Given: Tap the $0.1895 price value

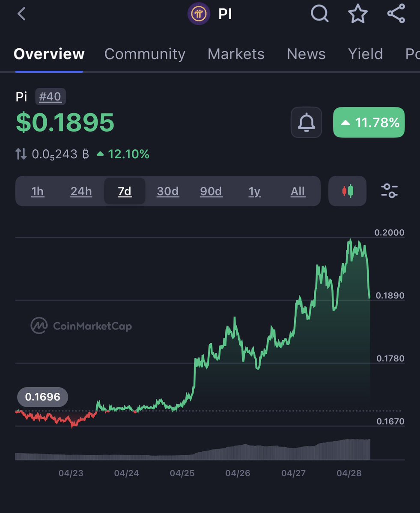Looking at the screenshot, I should click(65, 122).
